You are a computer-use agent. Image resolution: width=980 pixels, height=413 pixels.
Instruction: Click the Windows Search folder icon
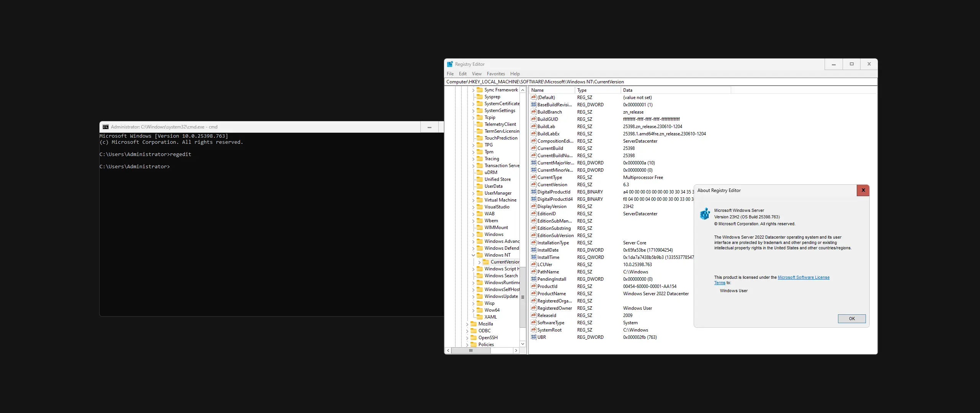pos(480,276)
